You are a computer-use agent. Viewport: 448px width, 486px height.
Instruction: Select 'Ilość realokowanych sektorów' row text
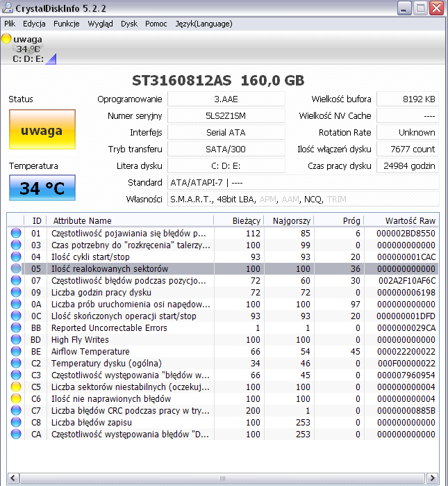(110, 269)
